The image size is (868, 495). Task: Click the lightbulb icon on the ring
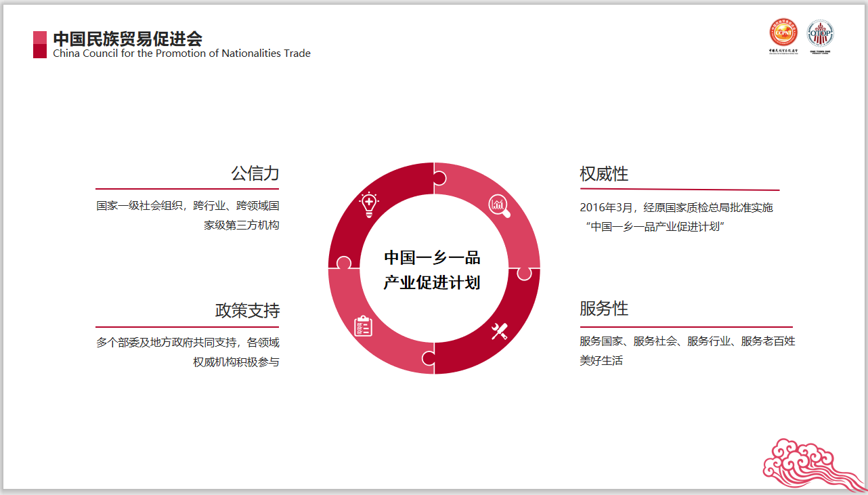coord(368,205)
